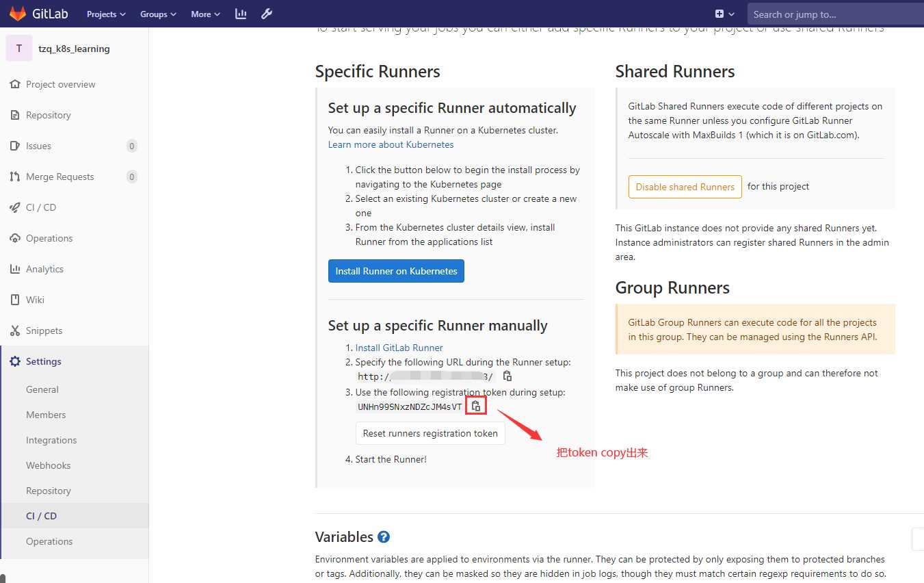Expand the More navigation dropdown
Image resolution: width=924 pixels, height=583 pixels.
(206, 14)
